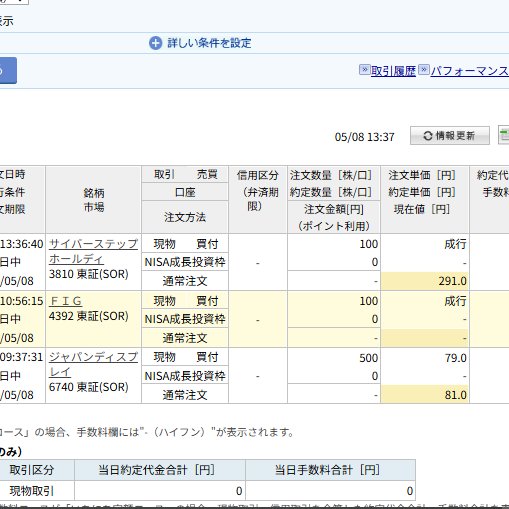Click 成行 in the サイバーステップ row
The width and height of the screenshot is (509, 509).
[455, 244]
